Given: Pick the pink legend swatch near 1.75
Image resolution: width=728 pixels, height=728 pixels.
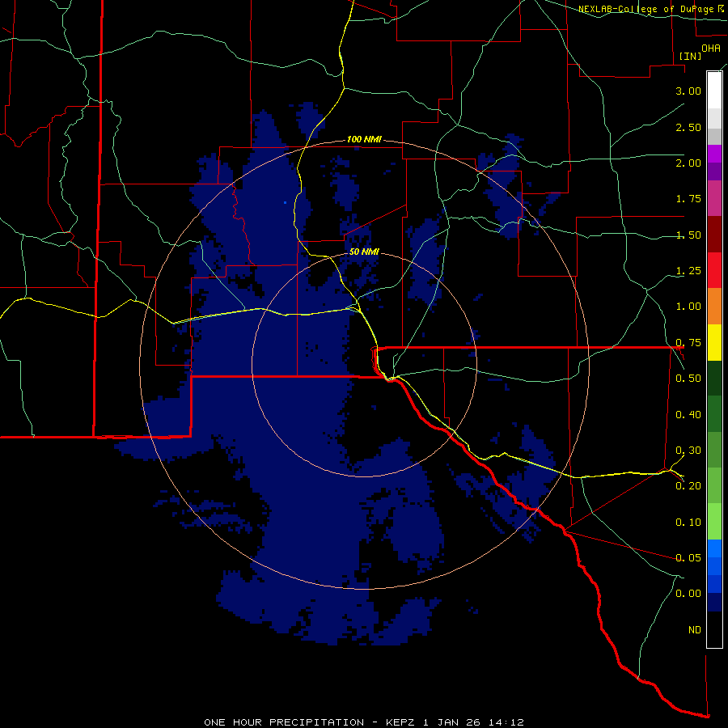Looking at the screenshot, I should pos(714,198).
